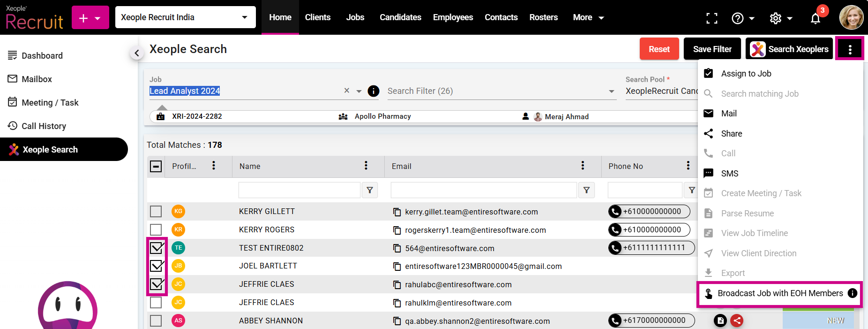
Task: Copy email of Kerry Gillett
Action: 397,212
